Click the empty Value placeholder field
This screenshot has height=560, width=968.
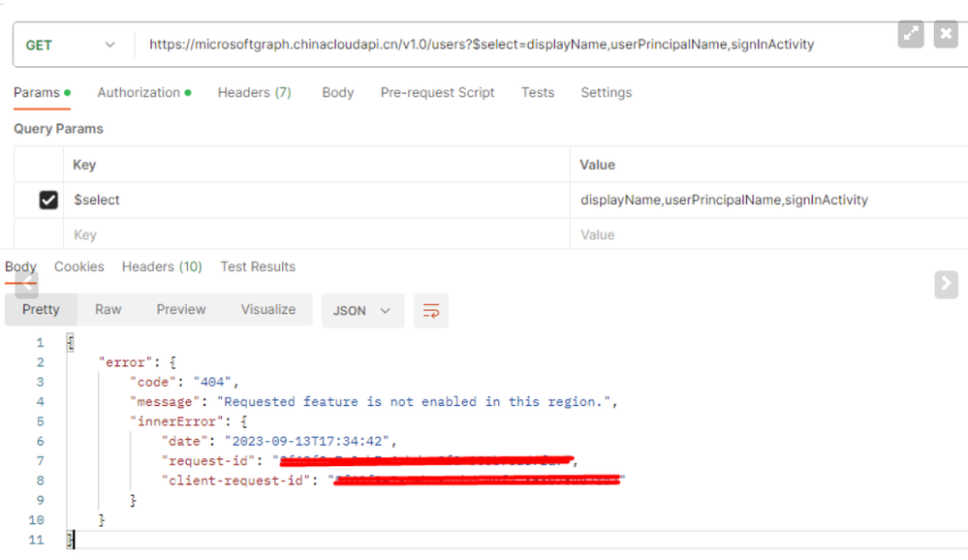click(x=768, y=234)
